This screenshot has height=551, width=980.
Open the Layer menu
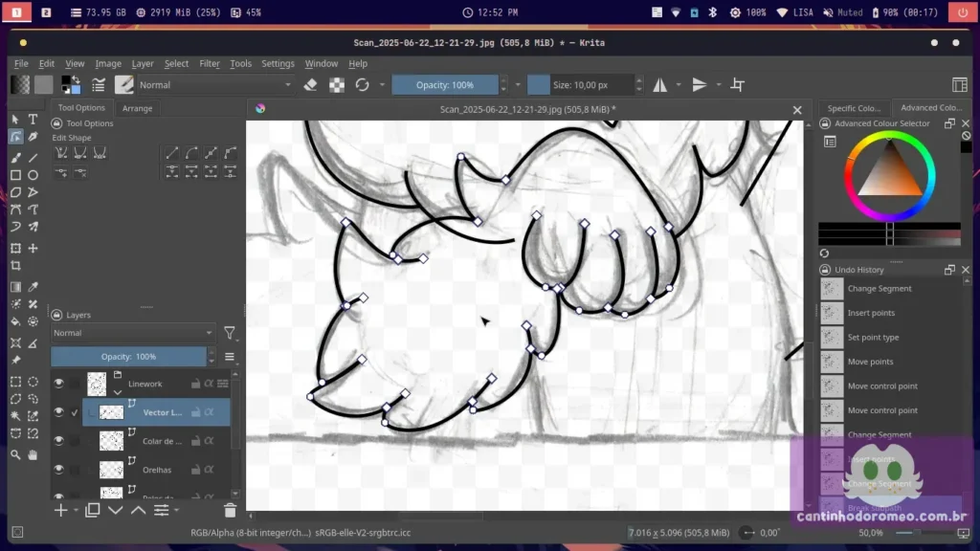point(143,64)
